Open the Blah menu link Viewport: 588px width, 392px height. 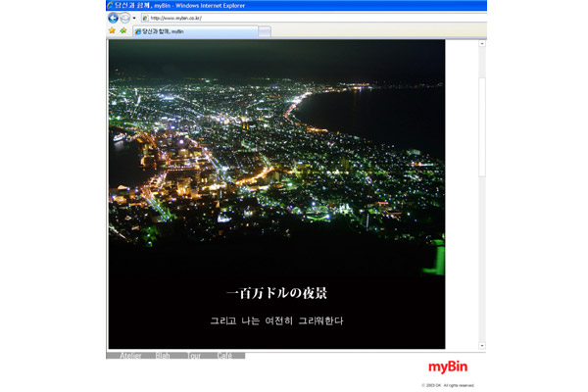163,356
